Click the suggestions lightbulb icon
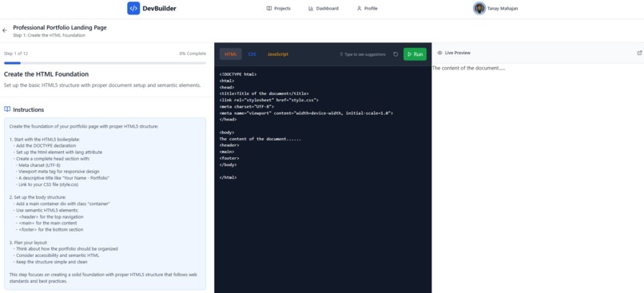This screenshot has height=293, width=644. pyautogui.click(x=341, y=54)
